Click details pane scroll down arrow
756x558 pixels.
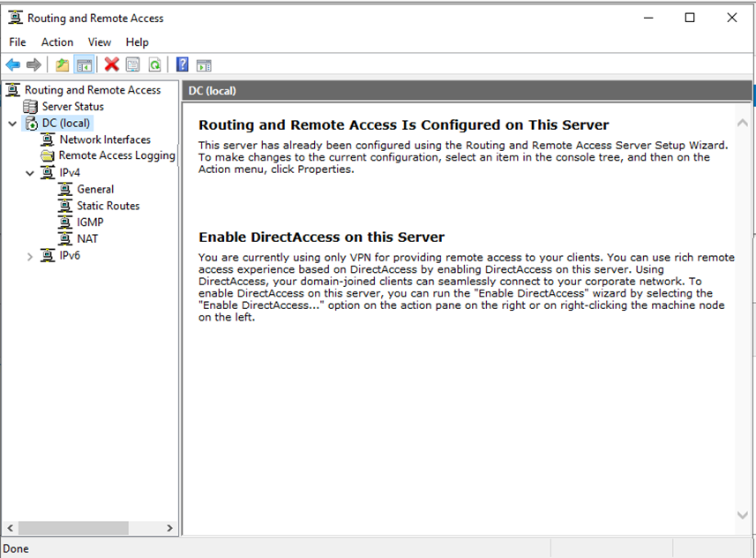click(743, 515)
